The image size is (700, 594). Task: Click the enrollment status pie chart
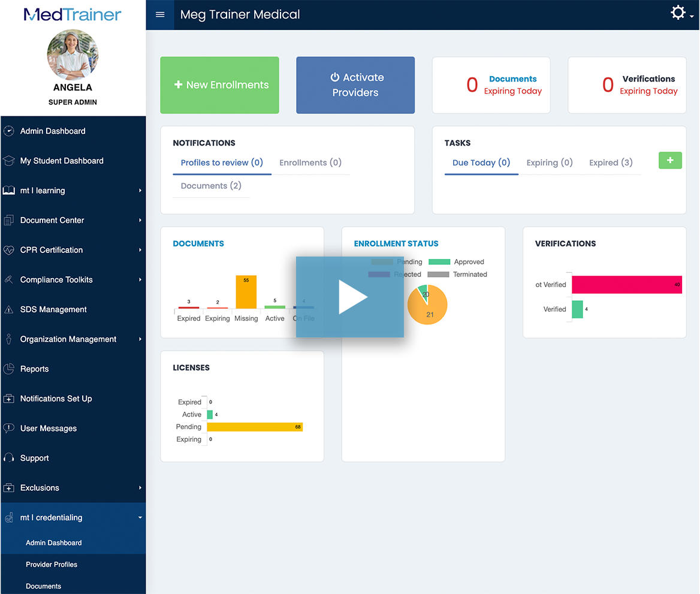coord(427,304)
